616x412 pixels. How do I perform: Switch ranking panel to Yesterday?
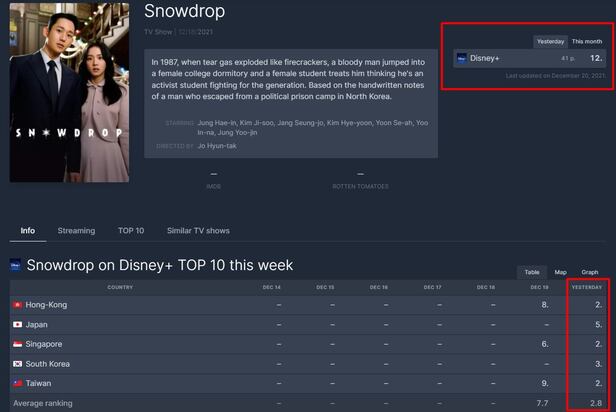click(550, 41)
